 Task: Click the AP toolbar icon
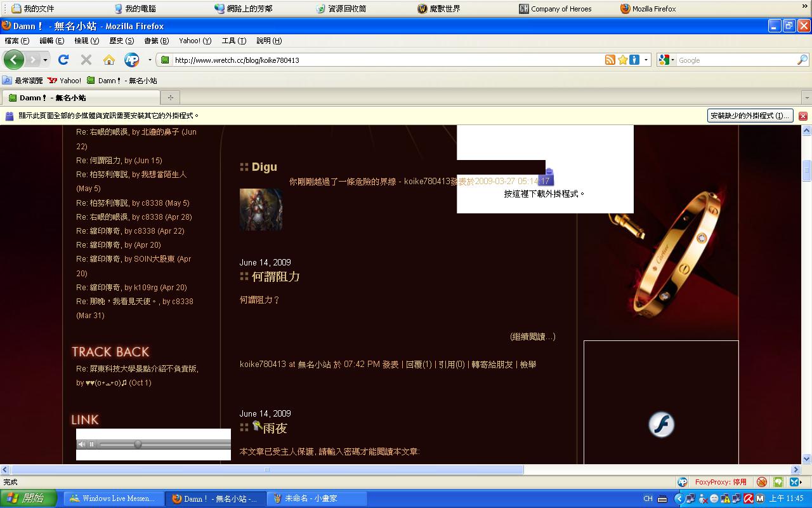click(x=131, y=60)
